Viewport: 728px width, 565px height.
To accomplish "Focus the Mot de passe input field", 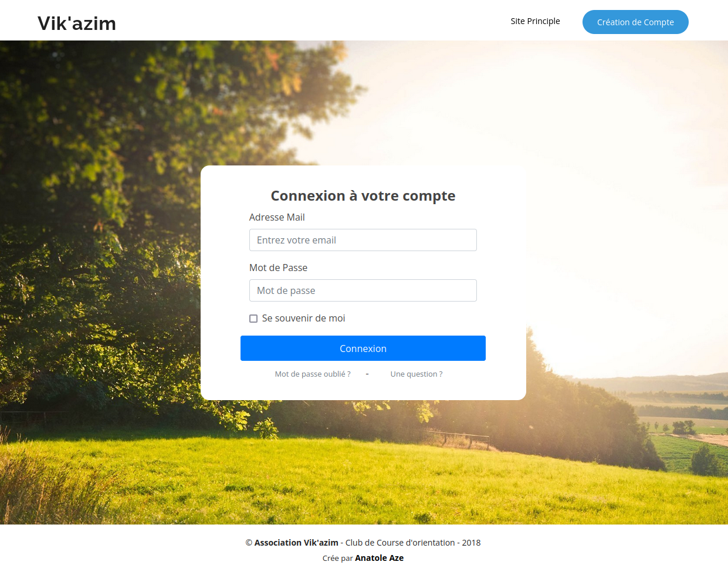I will [363, 290].
